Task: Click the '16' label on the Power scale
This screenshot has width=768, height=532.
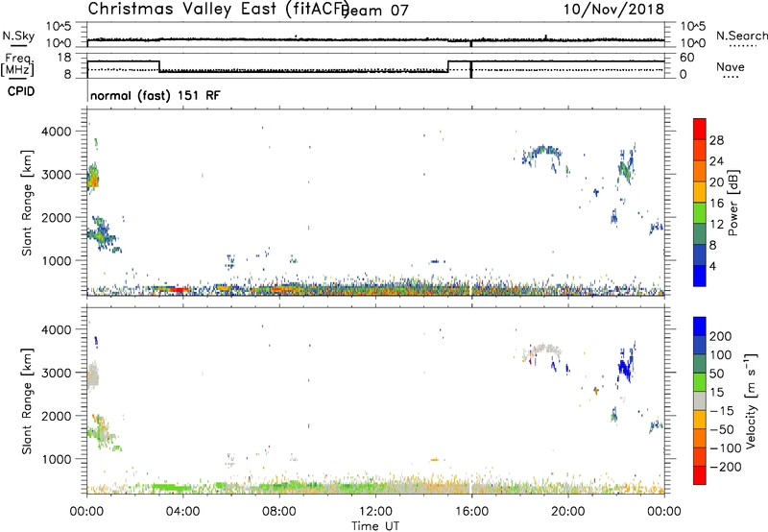Action: click(716, 204)
